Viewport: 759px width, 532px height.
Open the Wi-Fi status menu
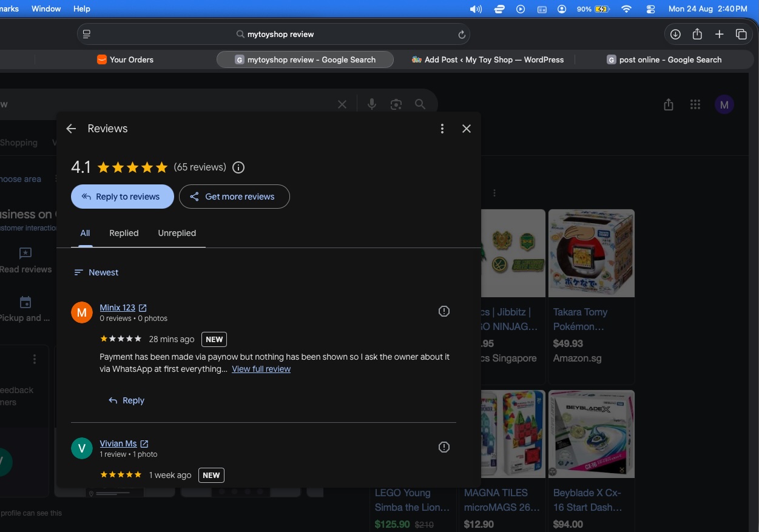(627, 9)
